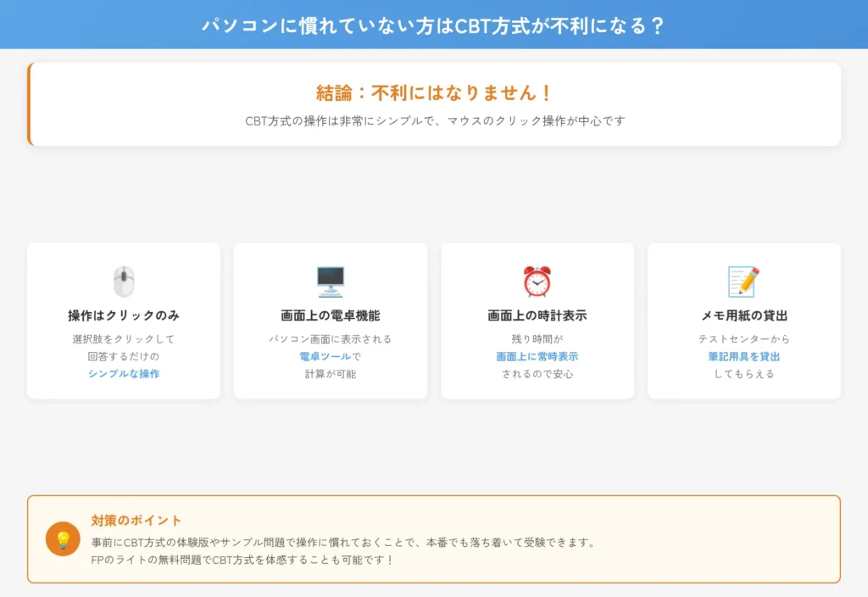Click the 画面上に常時表示 link
Screen dimensions: 868x597
click(537, 356)
